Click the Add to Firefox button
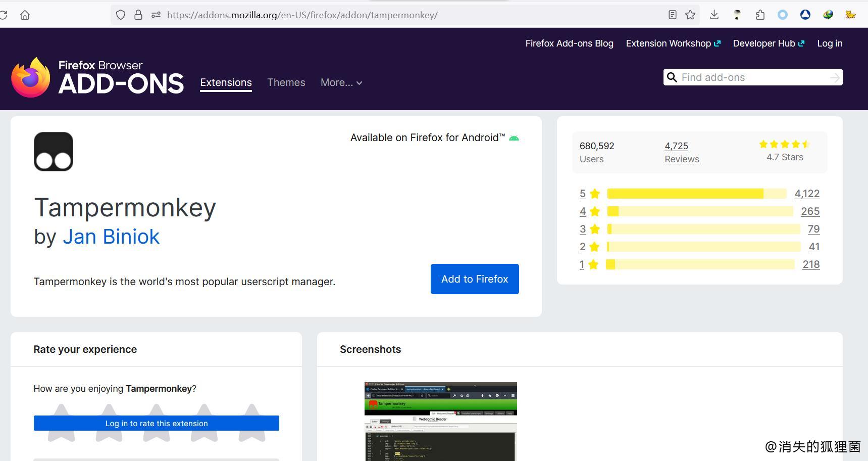The image size is (868, 461). pyautogui.click(x=475, y=279)
